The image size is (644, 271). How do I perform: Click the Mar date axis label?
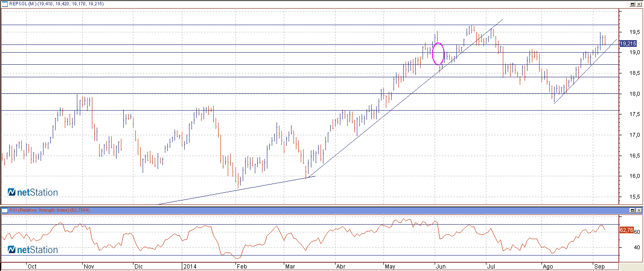point(290,266)
